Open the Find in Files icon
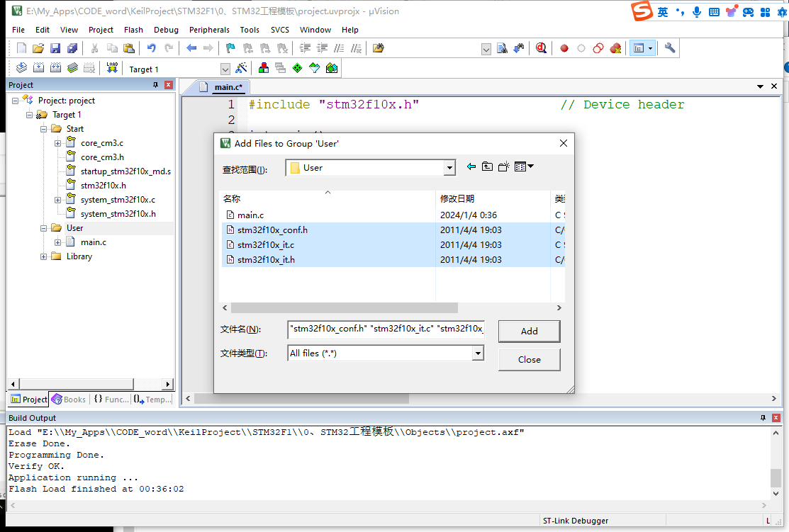The height and width of the screenshot is (532, 789). (378, 48)
